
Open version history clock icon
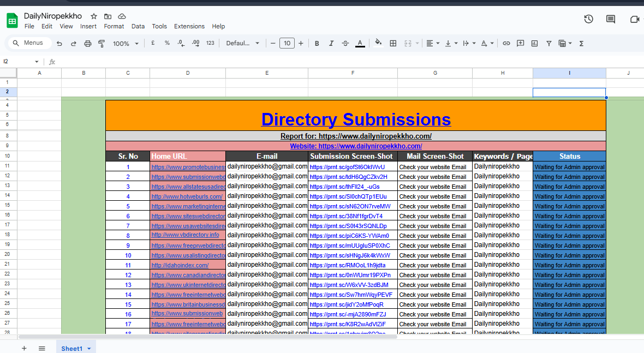[588, 19]
